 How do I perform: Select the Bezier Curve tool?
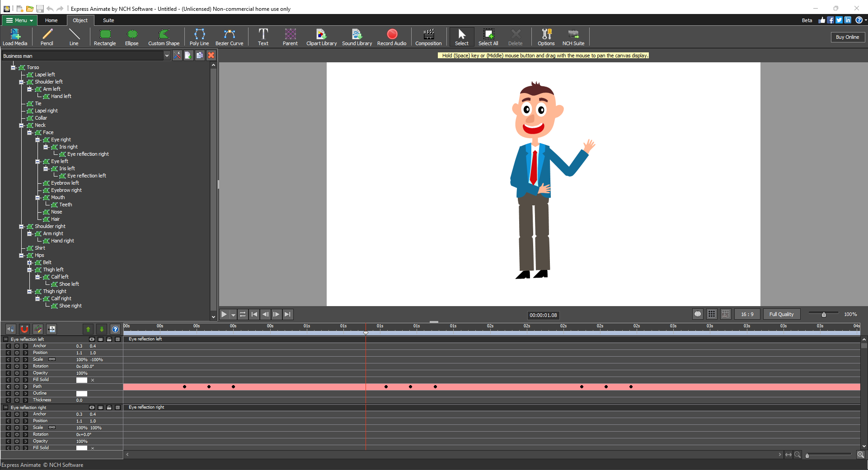[x=230, y=37]
